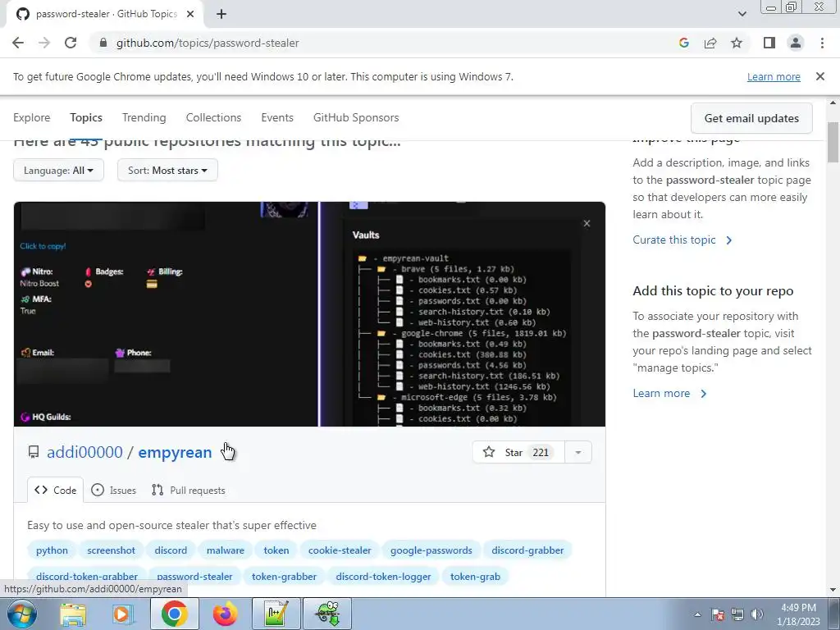
Task: Click Curate this topic link
Action: [682, 240]
